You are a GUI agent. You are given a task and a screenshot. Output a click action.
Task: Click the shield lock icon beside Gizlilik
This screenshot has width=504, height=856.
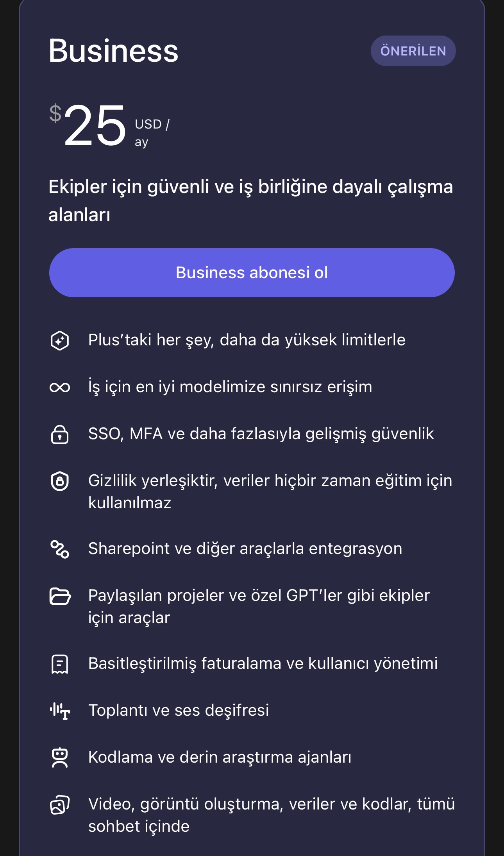[x=60, y=481]
